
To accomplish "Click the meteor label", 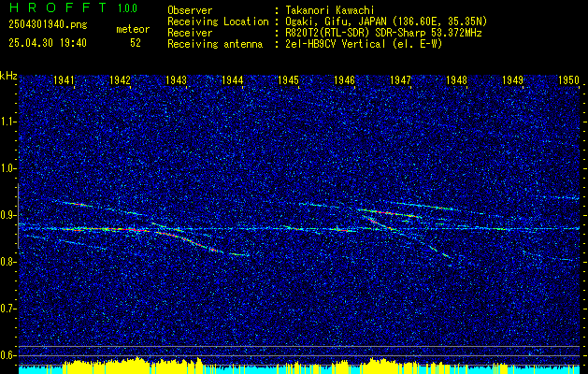I will (133, 29).
